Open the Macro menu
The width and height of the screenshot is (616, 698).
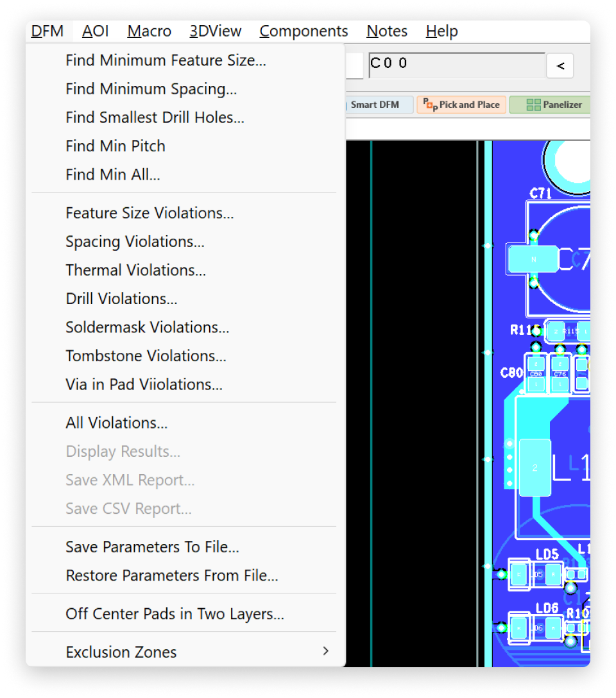click(149, 31)
